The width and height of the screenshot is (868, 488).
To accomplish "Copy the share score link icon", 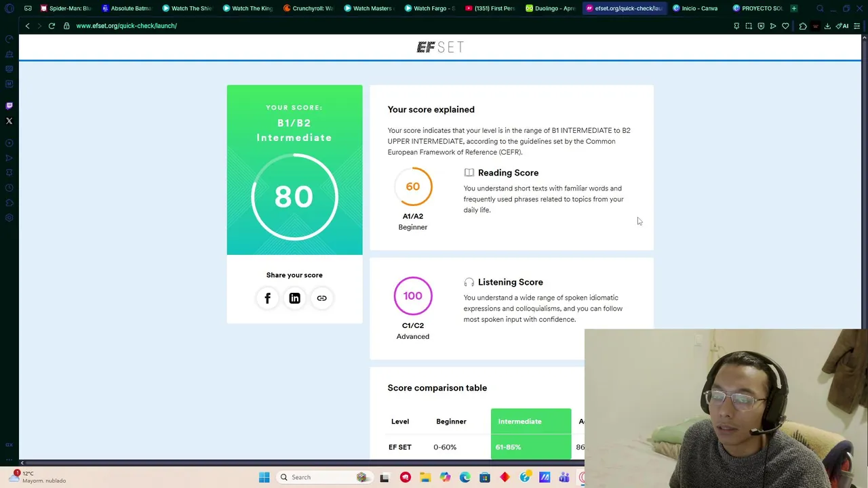I will pyautogui.click(x=321, y=298).
